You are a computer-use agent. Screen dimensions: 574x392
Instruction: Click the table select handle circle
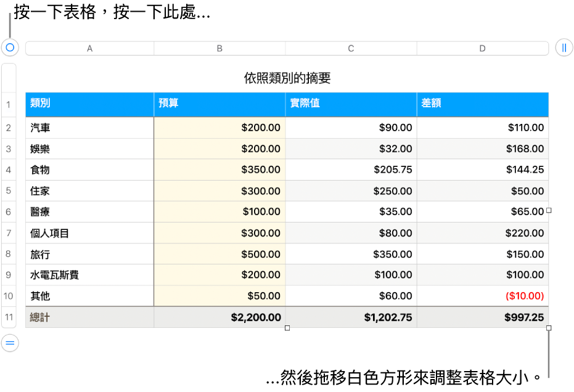click(x=10, y=47)
